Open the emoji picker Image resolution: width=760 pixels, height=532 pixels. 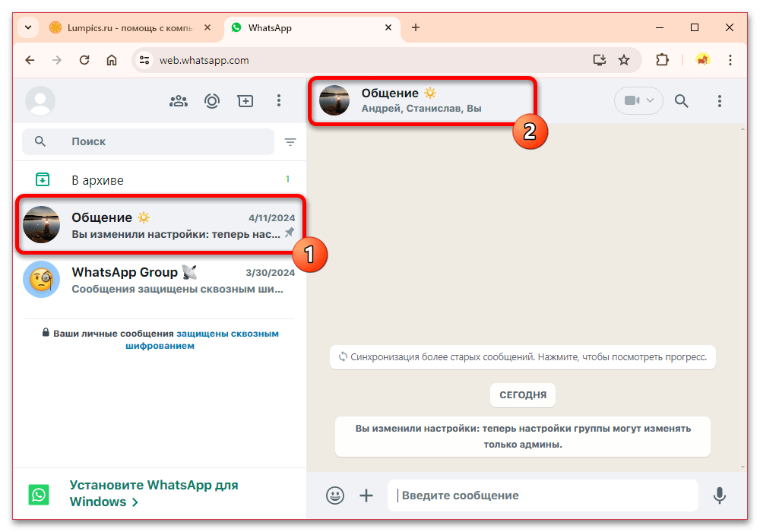pos(335,496)
